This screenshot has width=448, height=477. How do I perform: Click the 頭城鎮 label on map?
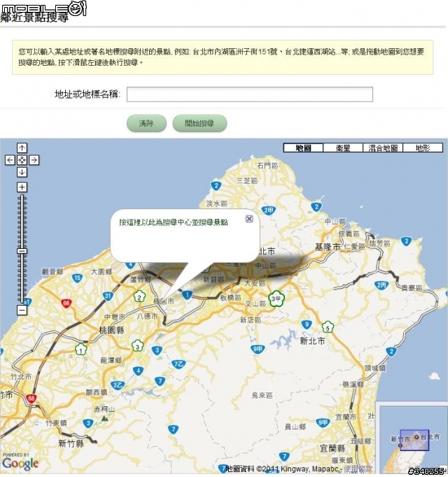tap(375, 369)
